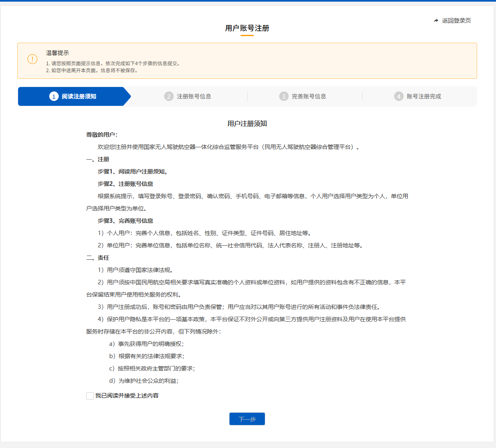The image size is (496, 448).
Task: Check the 我已阅读并接受上述内容 checkbox
Action: [90, 396]
